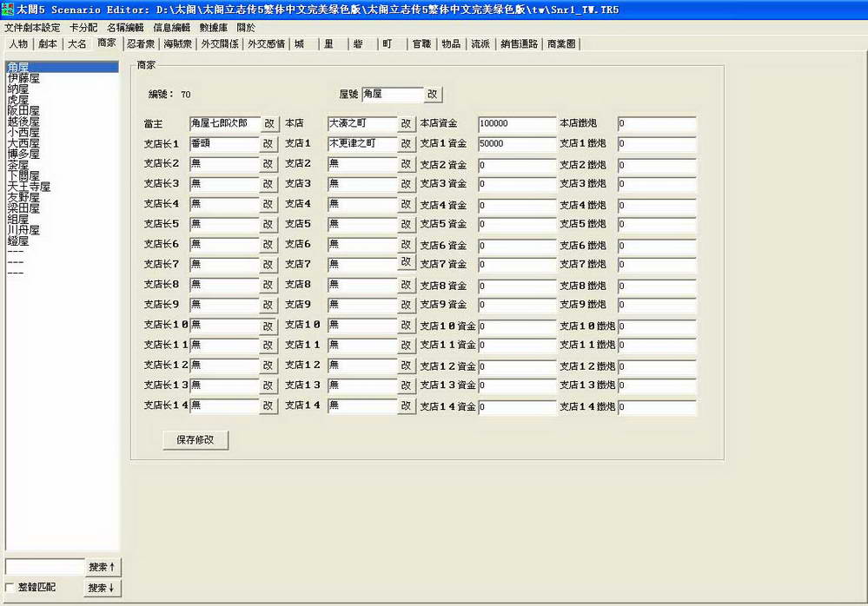
Task: Select 天王寺屋 in the merchant list
Action: tap(29, 187)
